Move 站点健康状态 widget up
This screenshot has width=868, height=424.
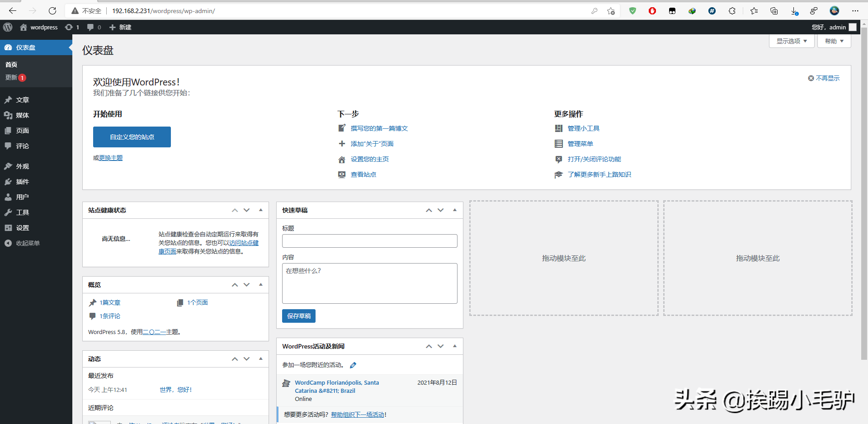click(x=235, y=210)
